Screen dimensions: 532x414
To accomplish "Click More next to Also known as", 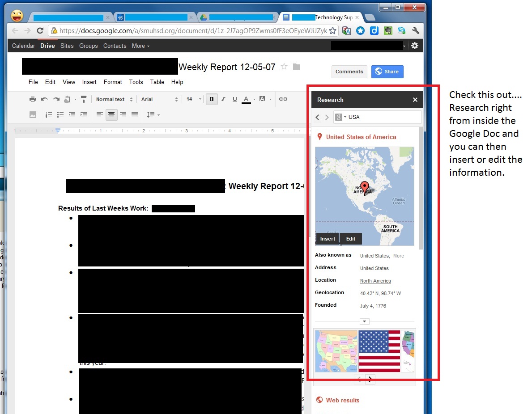I will [399, 256].
